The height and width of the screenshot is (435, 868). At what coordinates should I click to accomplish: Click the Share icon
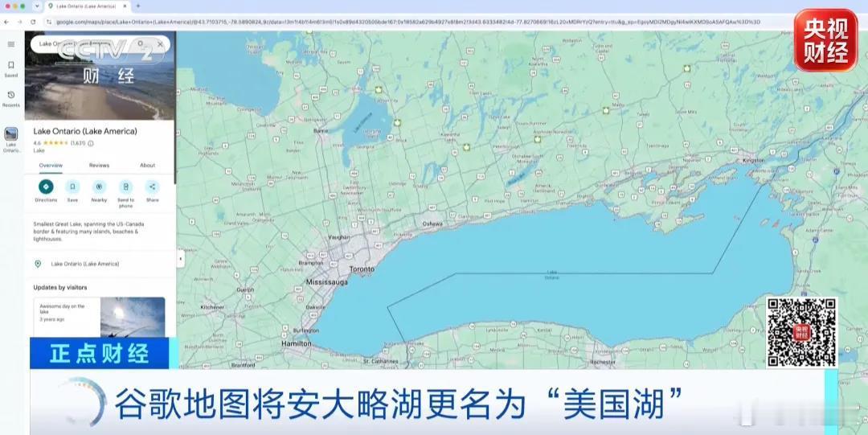coord(152,187)
